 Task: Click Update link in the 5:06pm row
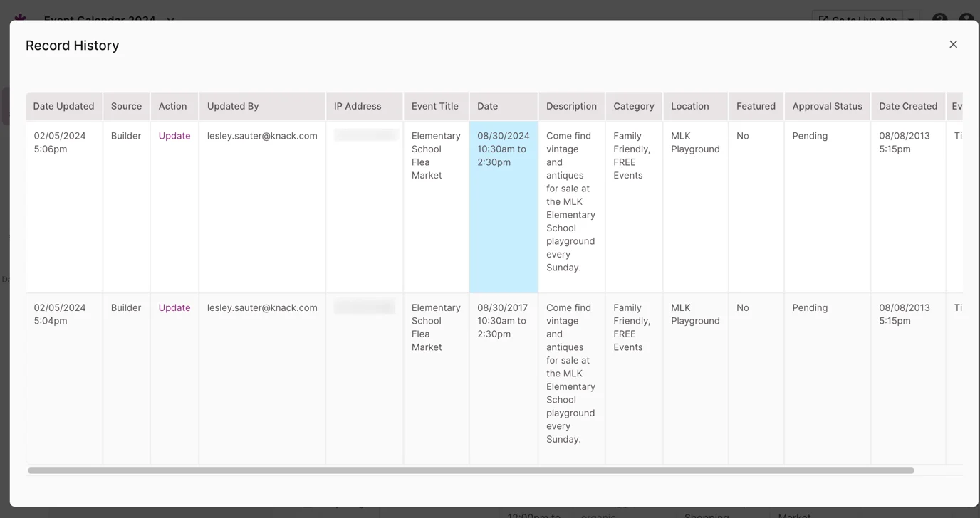174,136
